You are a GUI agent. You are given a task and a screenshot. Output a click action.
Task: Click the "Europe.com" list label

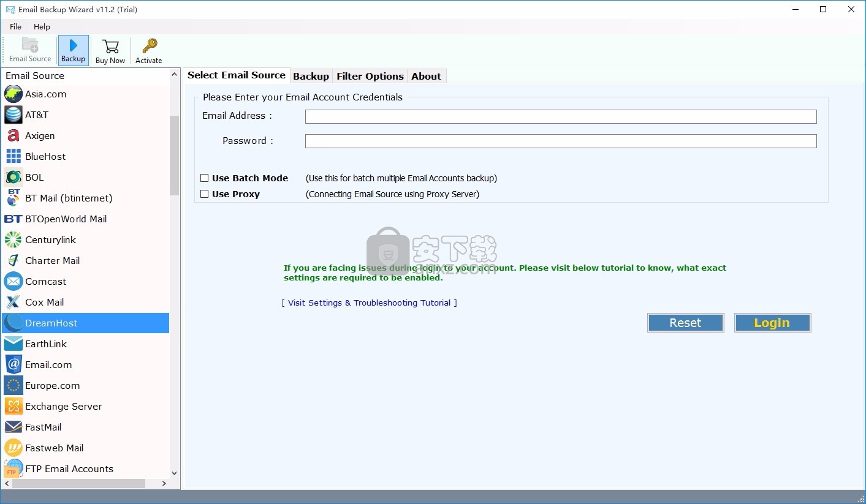tap(52, 386)
